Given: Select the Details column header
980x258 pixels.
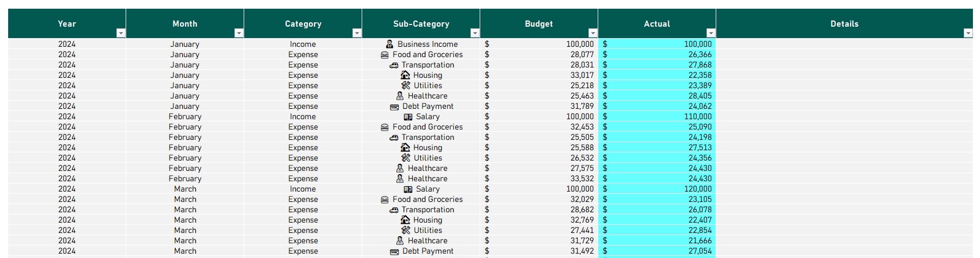Looking at the screenshot, I should (x=845, y=23).
